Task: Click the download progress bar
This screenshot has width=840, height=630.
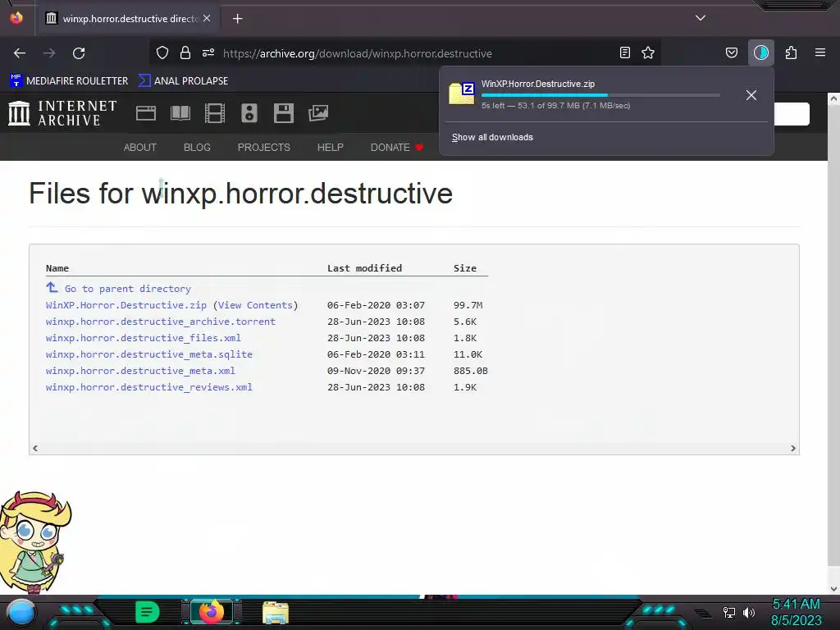Action: point(600,95)
